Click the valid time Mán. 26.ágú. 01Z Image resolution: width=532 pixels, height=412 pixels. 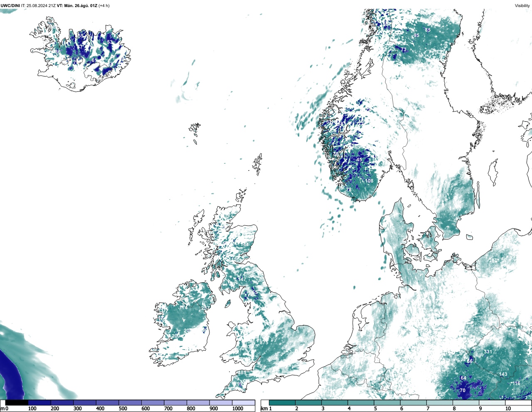click(81, 6)
